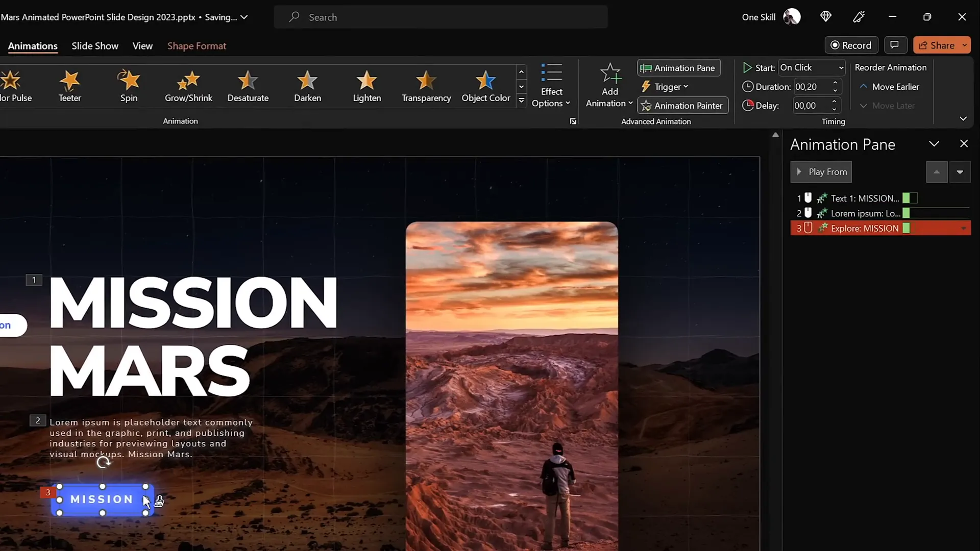
Task: Apply the Teeter emphasis animation
Action: tap(69, 86)
